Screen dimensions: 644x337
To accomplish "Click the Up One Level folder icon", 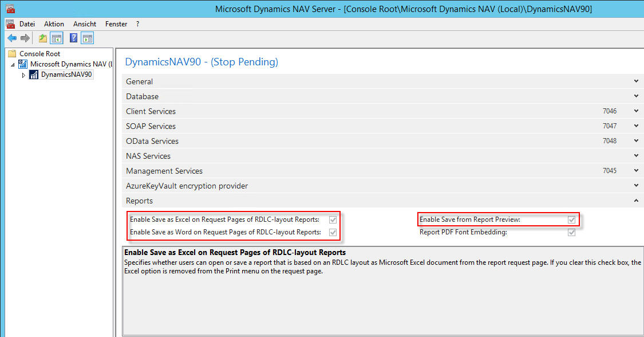I will pyautogui.click(x=43, y=38).
